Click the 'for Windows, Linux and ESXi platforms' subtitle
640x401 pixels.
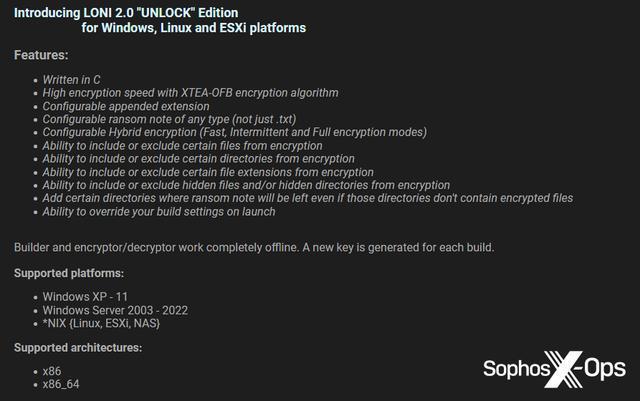coord(208,28)
